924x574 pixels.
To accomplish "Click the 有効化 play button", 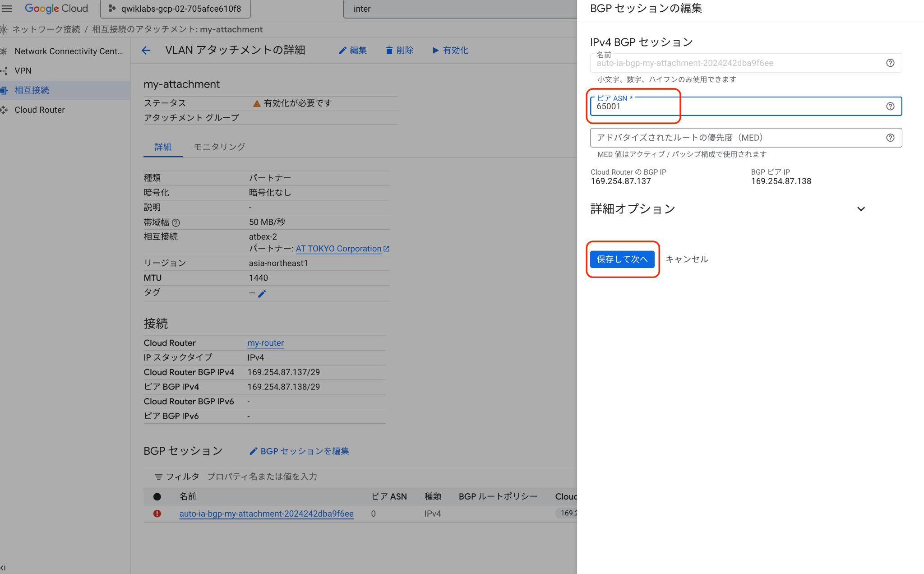I will (x=450, y=50).
